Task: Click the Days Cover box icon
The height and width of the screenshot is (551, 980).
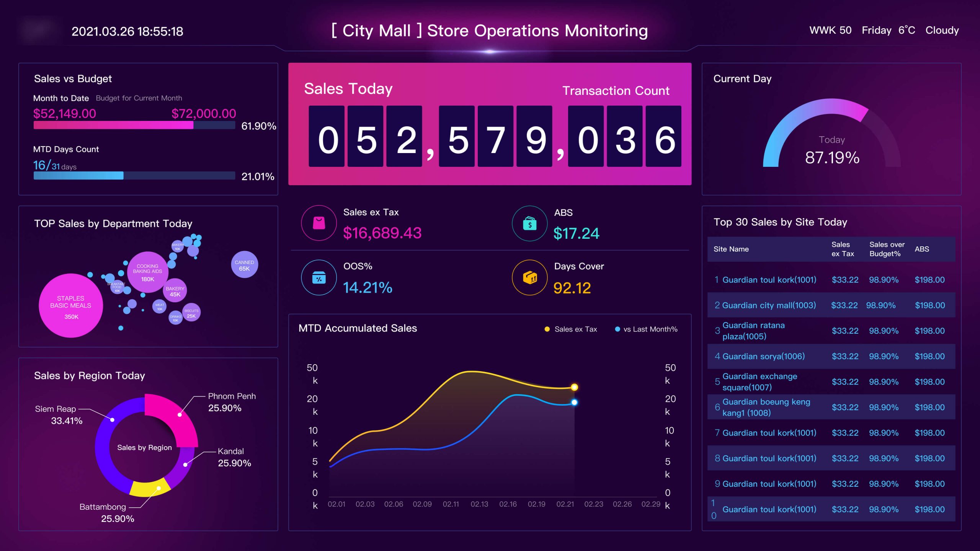Action: coord(530,277)
